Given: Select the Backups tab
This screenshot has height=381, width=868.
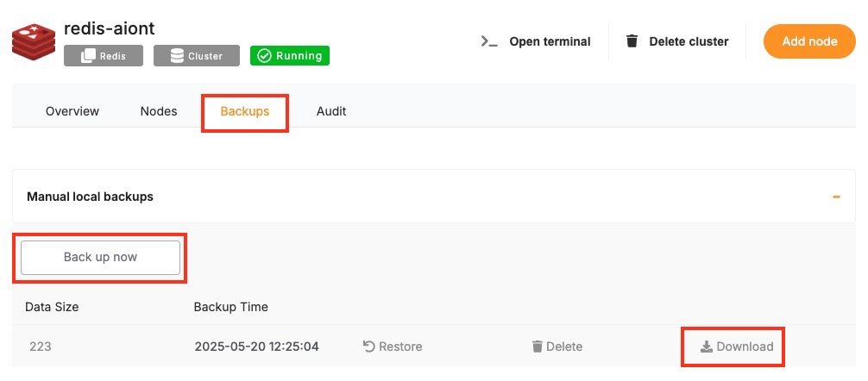Looking at the screenshot, I should [245, 111].
